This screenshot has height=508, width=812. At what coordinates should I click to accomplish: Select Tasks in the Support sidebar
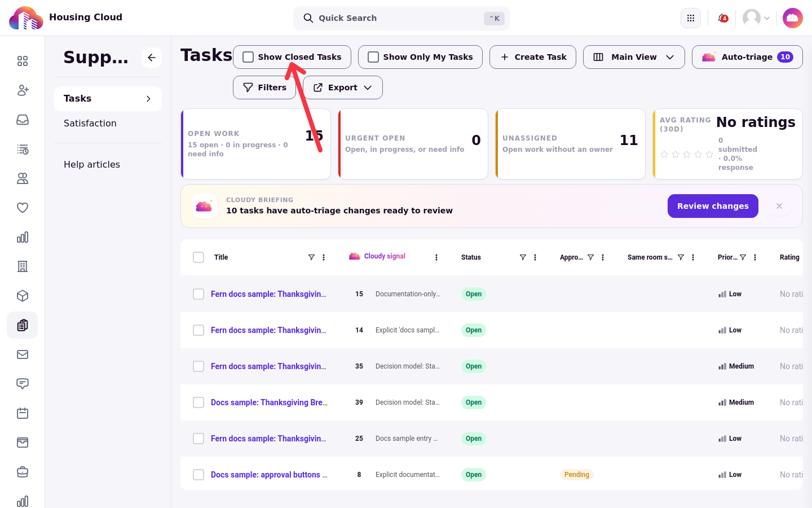108,99
